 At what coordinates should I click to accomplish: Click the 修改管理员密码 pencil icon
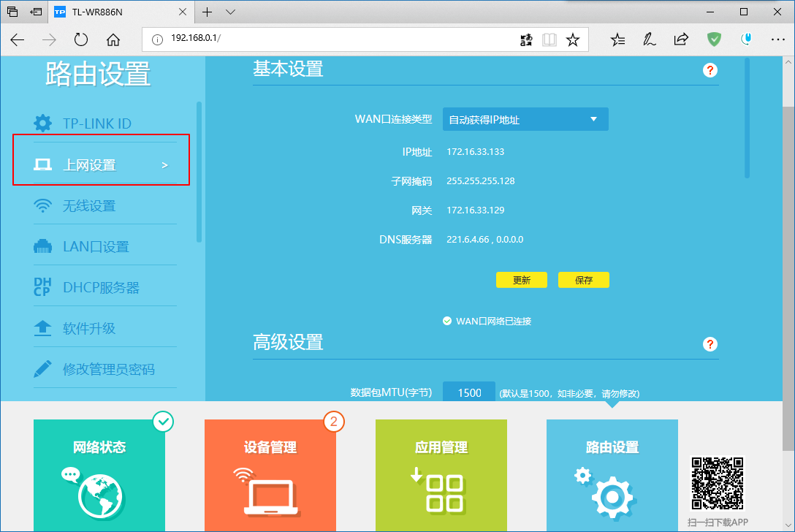(43, 369)
